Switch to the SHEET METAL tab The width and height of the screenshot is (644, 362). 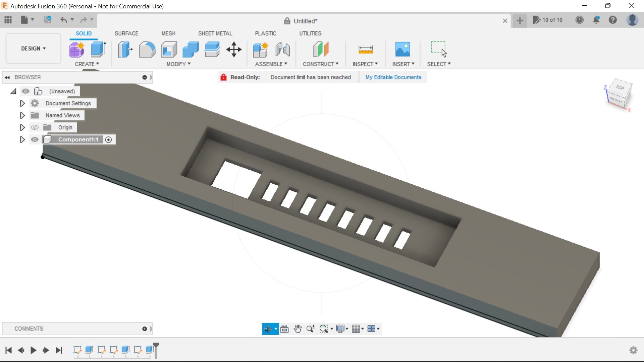[x=215, y=33]
